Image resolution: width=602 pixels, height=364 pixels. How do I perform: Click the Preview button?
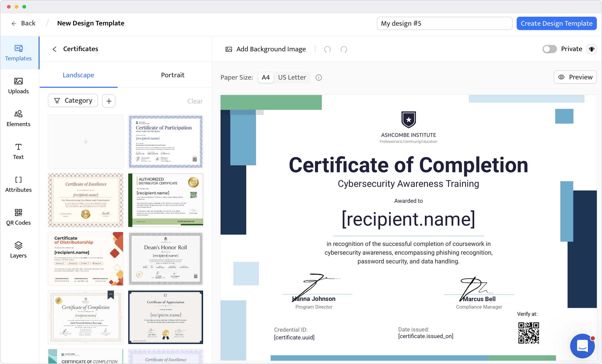(575, 77)
